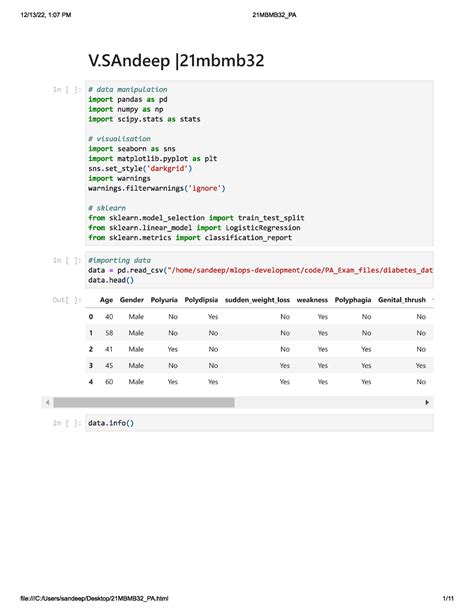
Task: Click the warnings.filterwarnings('ignore') line
Action: (157, 188)
